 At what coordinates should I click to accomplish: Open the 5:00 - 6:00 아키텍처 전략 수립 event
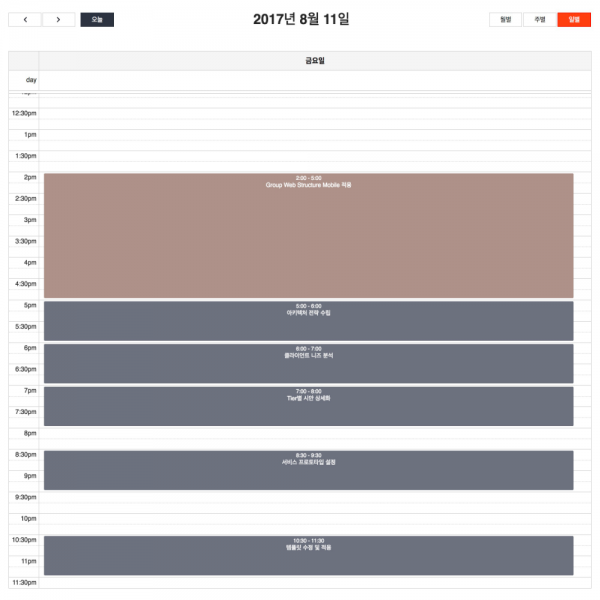[308, 320]
